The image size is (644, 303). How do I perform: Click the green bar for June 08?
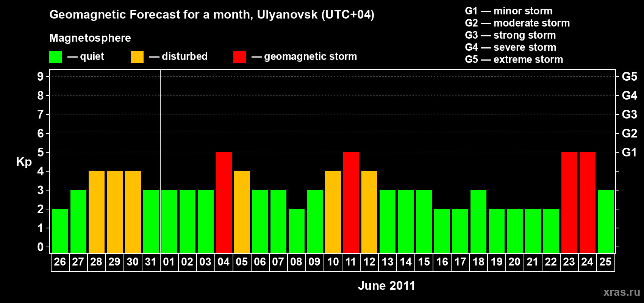297,231
